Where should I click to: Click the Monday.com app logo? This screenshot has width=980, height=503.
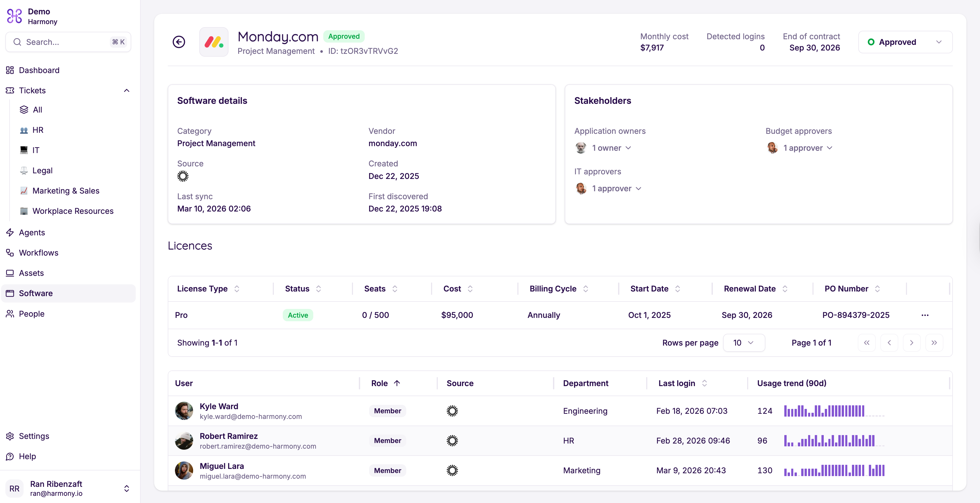214,42
